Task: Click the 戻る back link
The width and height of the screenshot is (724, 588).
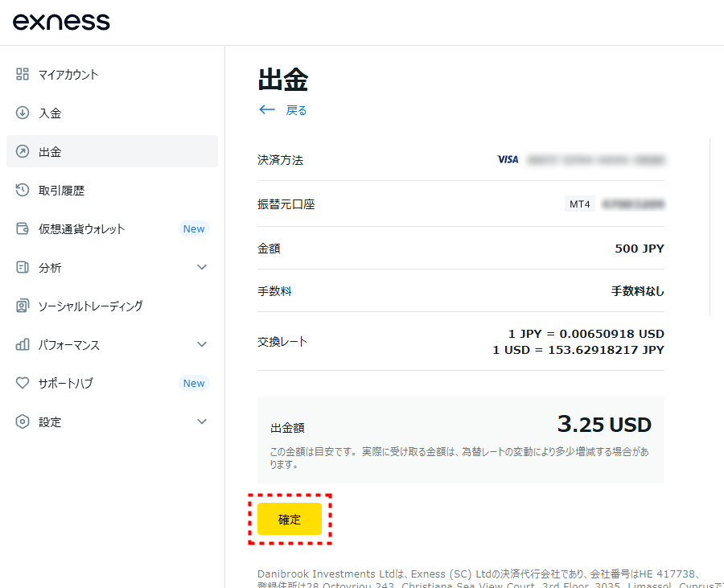Action: 296,110
